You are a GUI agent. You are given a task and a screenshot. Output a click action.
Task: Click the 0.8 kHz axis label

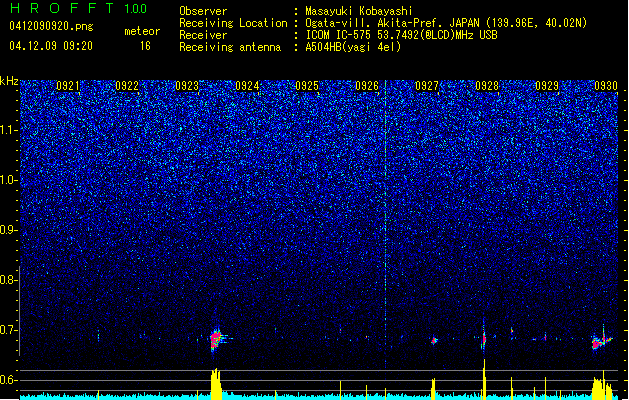(8, 280)
